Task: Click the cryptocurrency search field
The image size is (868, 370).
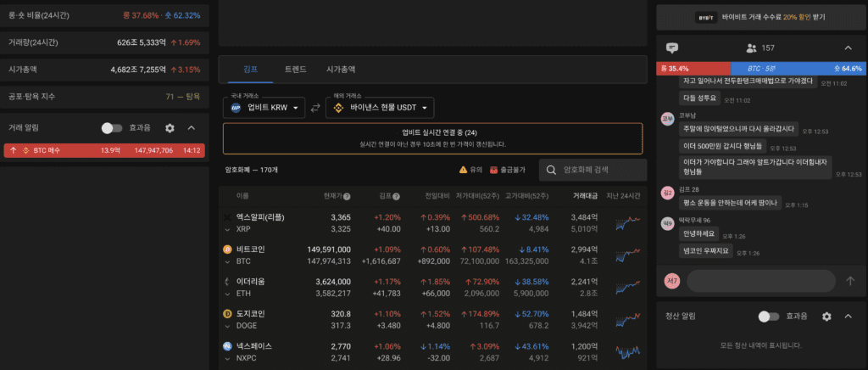Action: click(x=593, y=170)
